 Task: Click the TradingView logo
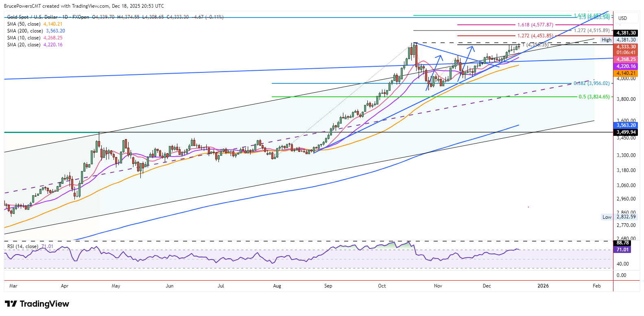pos(37,304)
